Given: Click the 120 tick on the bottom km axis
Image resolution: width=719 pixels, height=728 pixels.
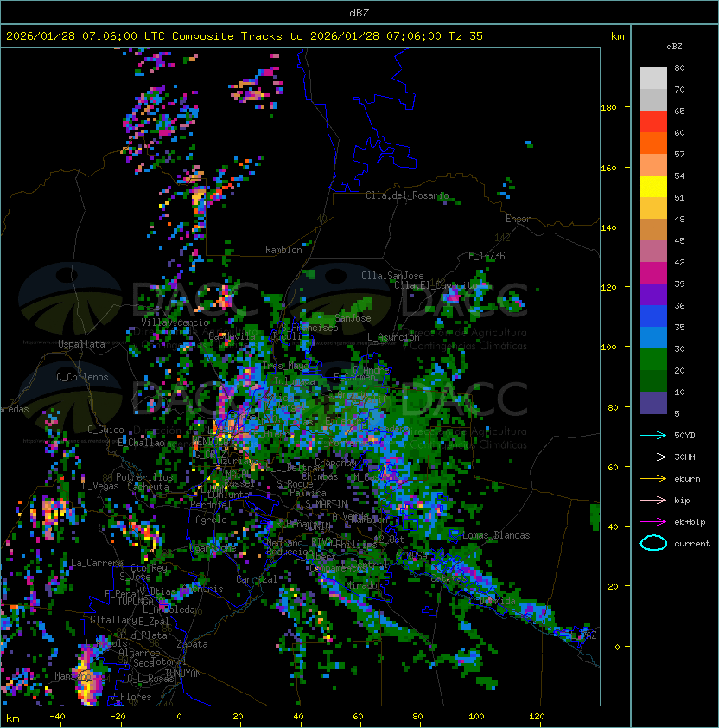Looking at the screenshot, I should pos(537,717).
